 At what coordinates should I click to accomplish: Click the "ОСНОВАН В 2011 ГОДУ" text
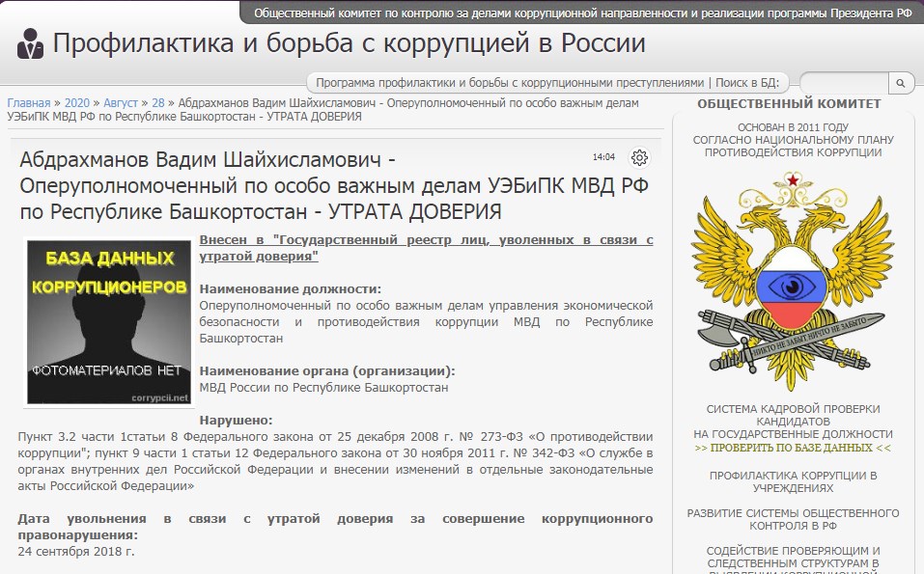tap(794, 127)
